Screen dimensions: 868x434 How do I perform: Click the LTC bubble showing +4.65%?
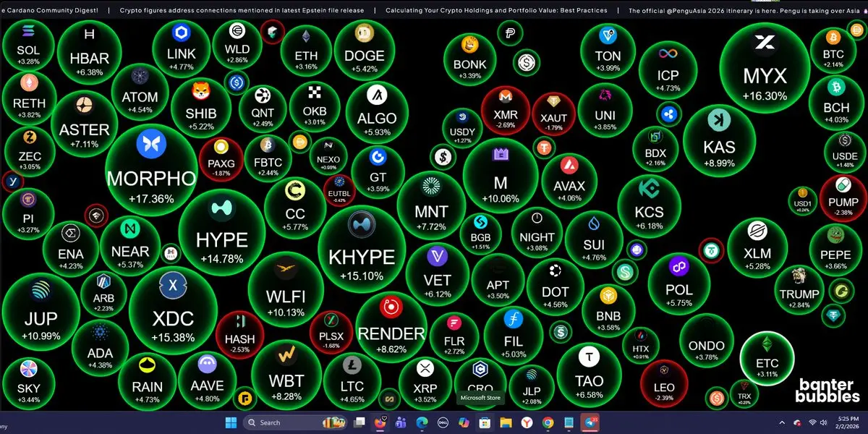pyautogui.click(x=352, y=381)
